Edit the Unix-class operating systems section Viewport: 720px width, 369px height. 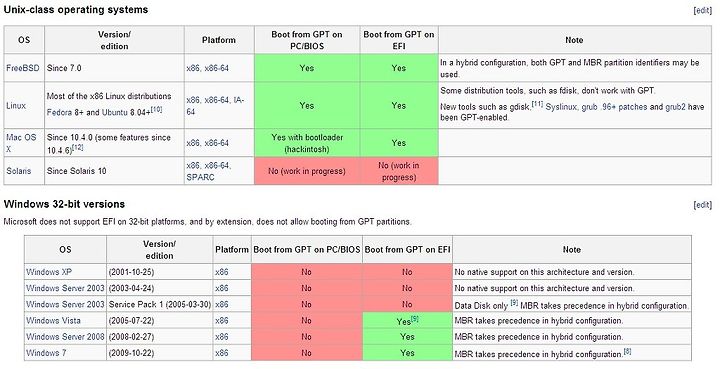(703, 11)
